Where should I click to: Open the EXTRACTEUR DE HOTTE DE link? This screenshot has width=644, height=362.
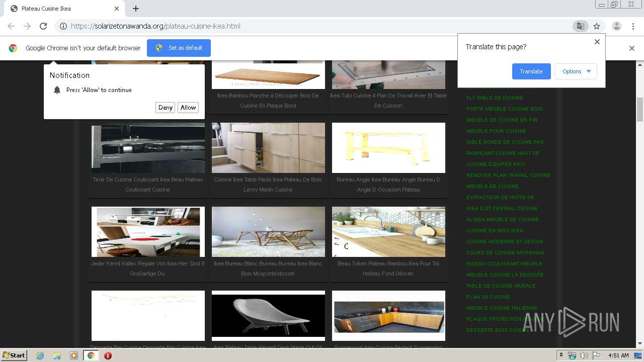[x=500, y=198]
